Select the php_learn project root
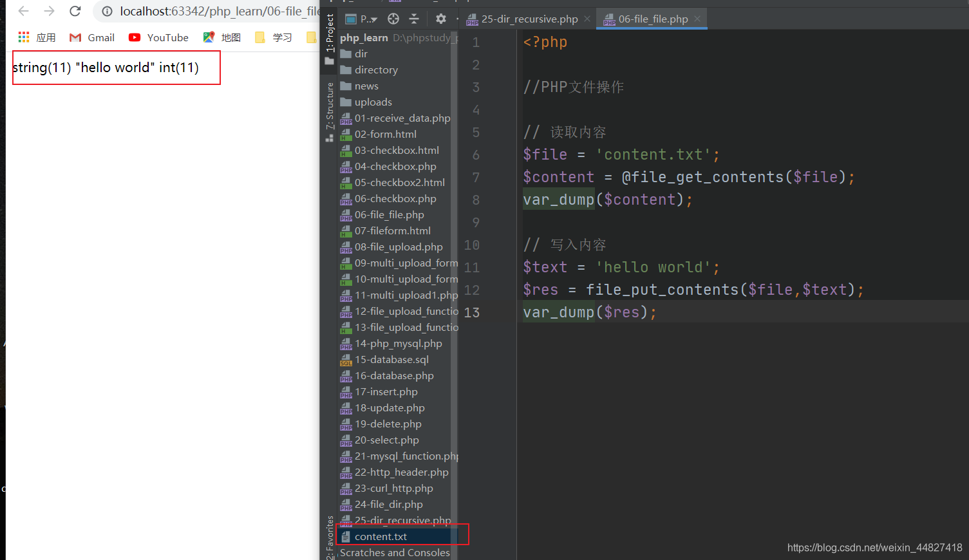The image size is (969, 560). tap(364, 37)
